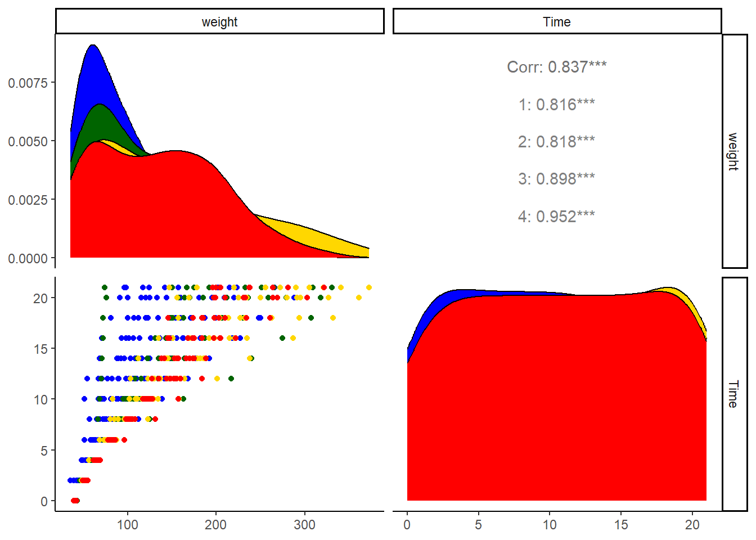Select the group 2 correlation 0.818***
This screenshot has height=540, width=756.
[557, 142]
